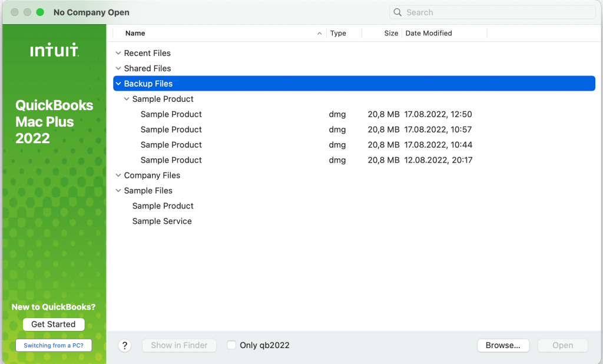This screenshot has width=603, height=364.
Task: Click the Browse... button
Action: click(503, 345)
